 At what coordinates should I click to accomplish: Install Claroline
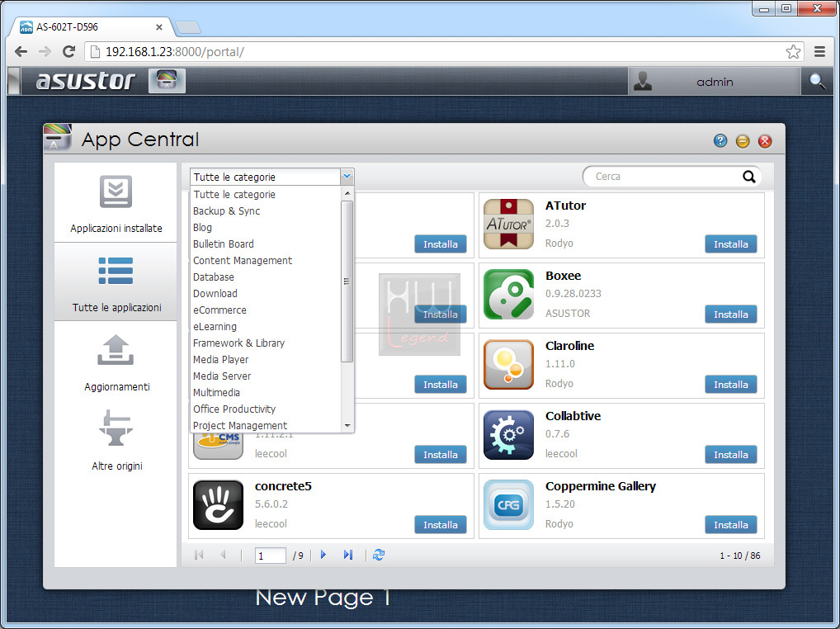pos(731,385)
